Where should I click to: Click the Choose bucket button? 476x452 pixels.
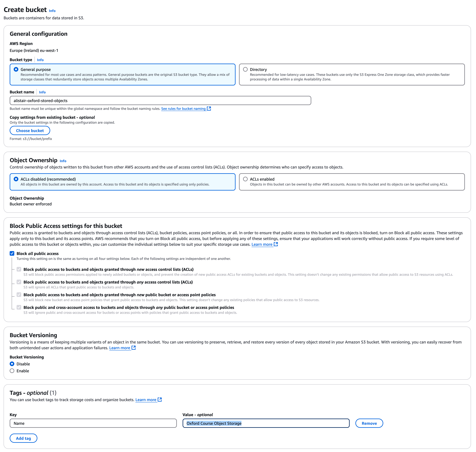point(30,131)
